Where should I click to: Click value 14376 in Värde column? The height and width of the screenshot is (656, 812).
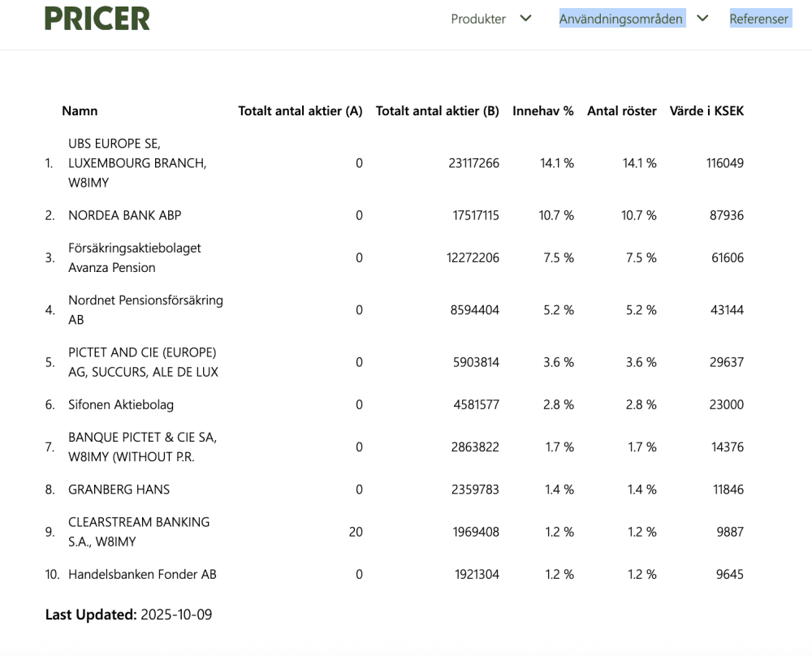tap(728, 447)
